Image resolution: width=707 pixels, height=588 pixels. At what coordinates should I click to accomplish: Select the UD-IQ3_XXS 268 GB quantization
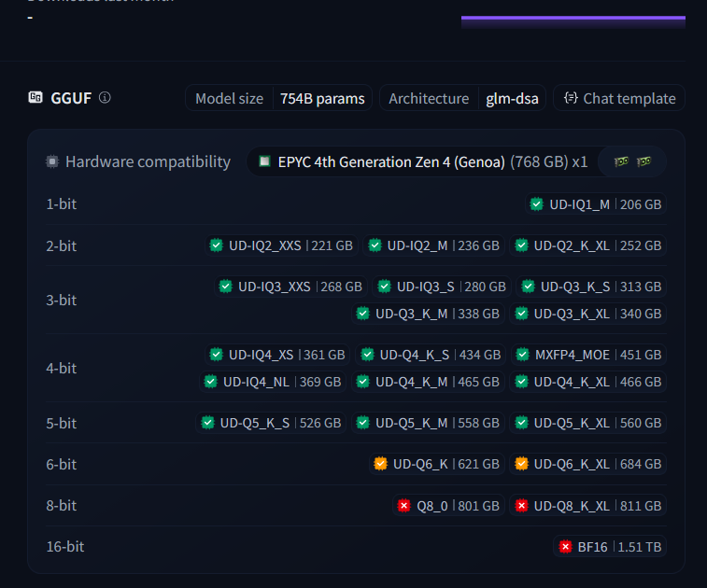pos(290,287)
